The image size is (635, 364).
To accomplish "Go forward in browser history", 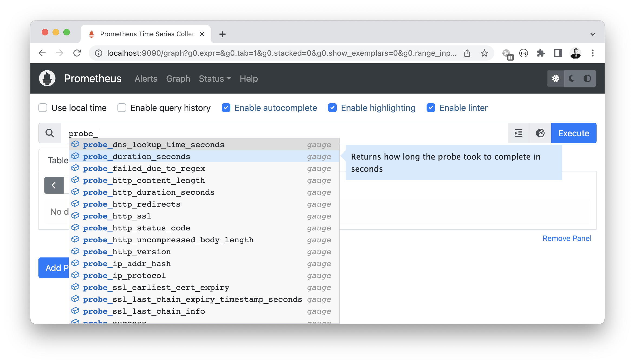I will click(60, 53).
